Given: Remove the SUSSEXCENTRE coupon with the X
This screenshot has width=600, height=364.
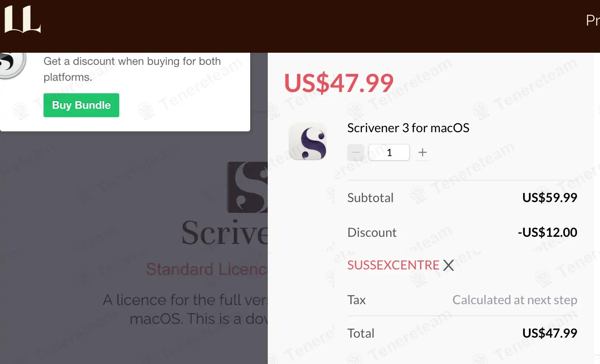Looking at the screenshot, I should pos(449,265).
